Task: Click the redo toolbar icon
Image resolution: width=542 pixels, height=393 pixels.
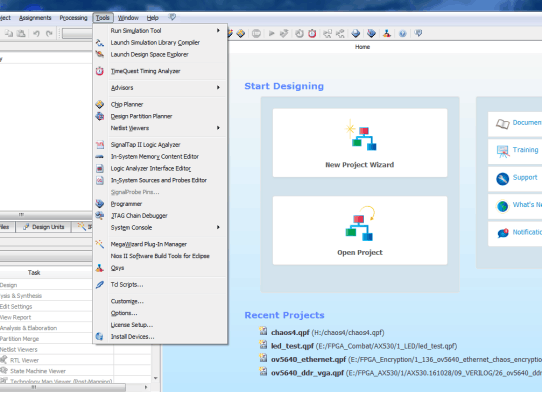Action: (x=49, y=34)
